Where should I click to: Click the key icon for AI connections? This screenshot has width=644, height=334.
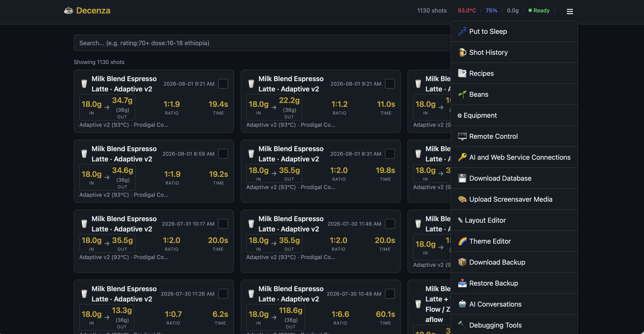point(462,157)
